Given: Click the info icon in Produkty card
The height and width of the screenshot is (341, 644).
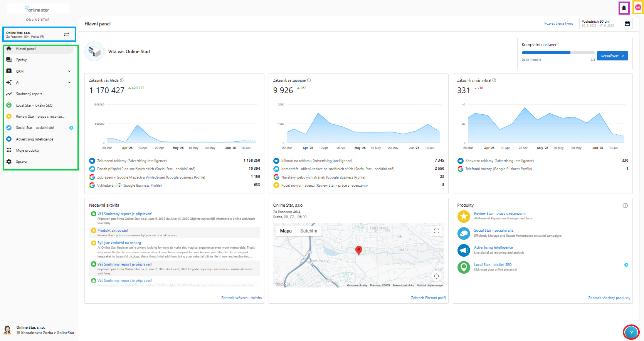Looking at the screenshot, I should click(x=625, y=206).
